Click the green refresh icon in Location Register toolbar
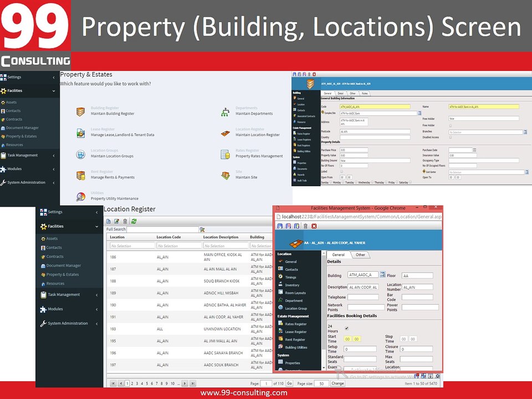 [x=134, y=221]
